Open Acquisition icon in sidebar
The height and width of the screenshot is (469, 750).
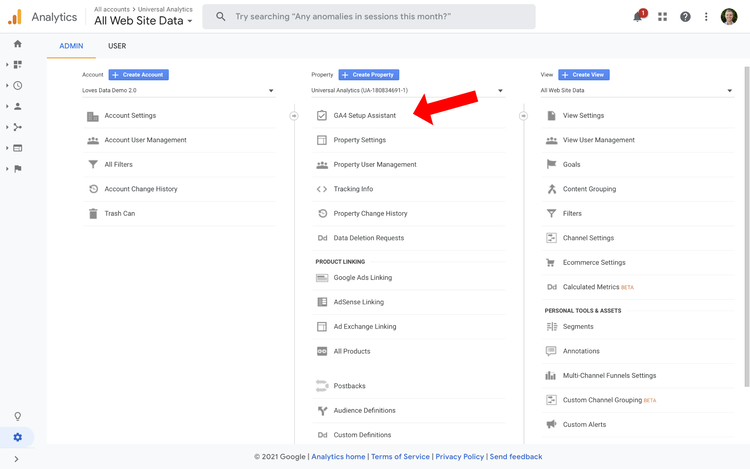(18, 127)
